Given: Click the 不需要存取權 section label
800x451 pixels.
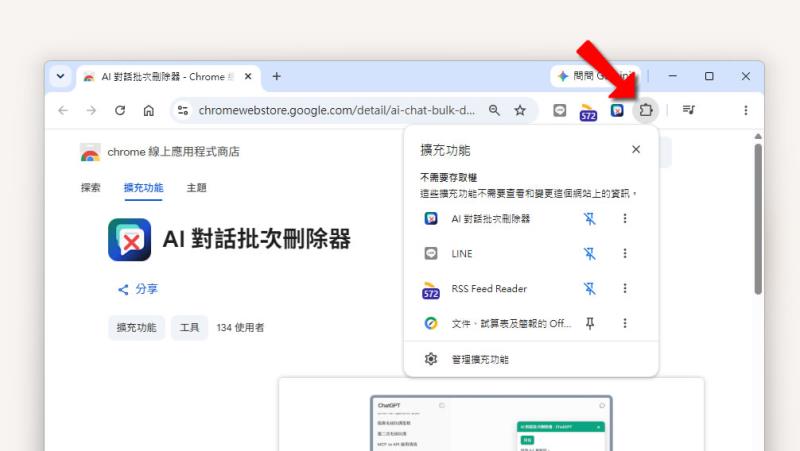Looking at the screenshot, I should coord(448,178).
